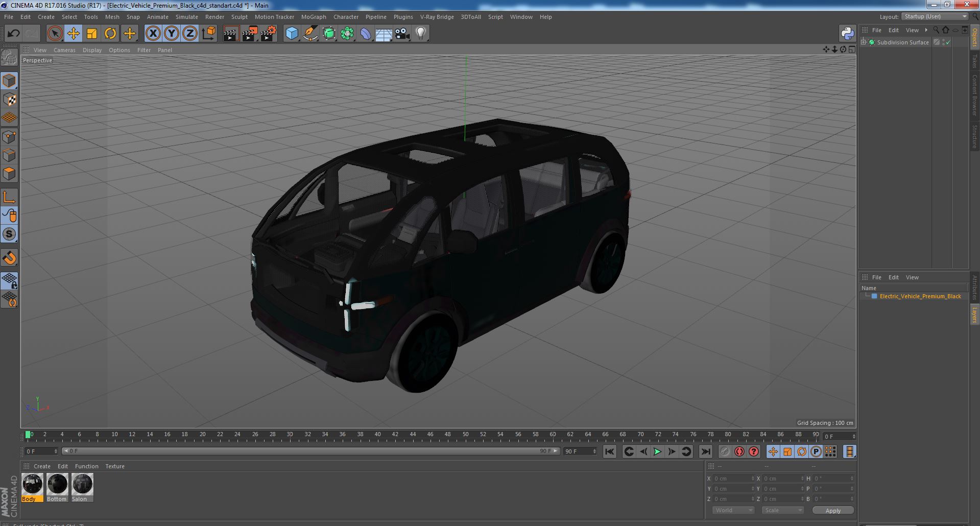The image size is (980, 526).
Task: Click Make Editable icon
Action: [9, 58]
